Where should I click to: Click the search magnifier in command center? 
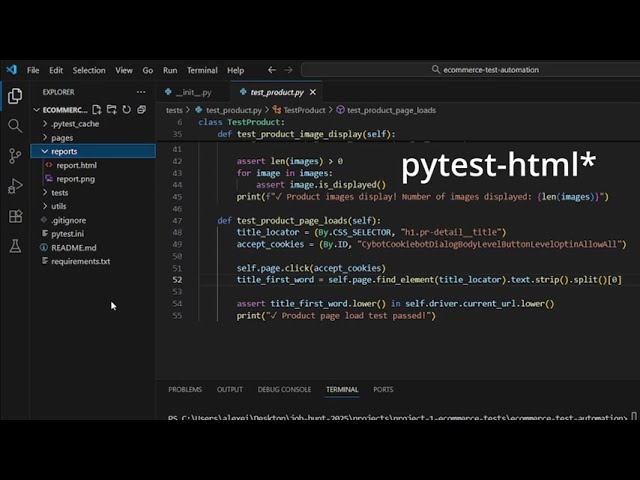(x=436, y=69)
